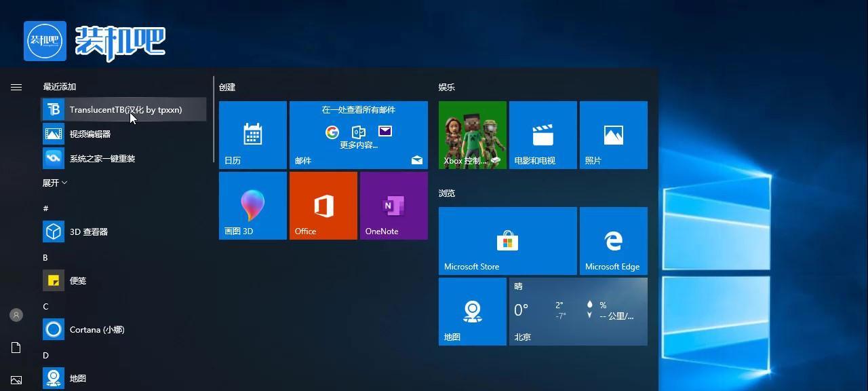Click the 最近添加 heading
The image size is (868, 391).
[x=60, y=87]
